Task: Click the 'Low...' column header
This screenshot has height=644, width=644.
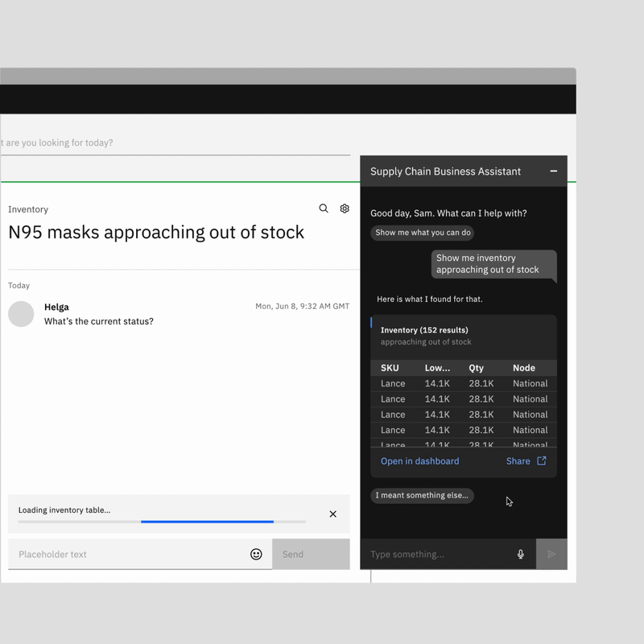Action: point(437,368)
